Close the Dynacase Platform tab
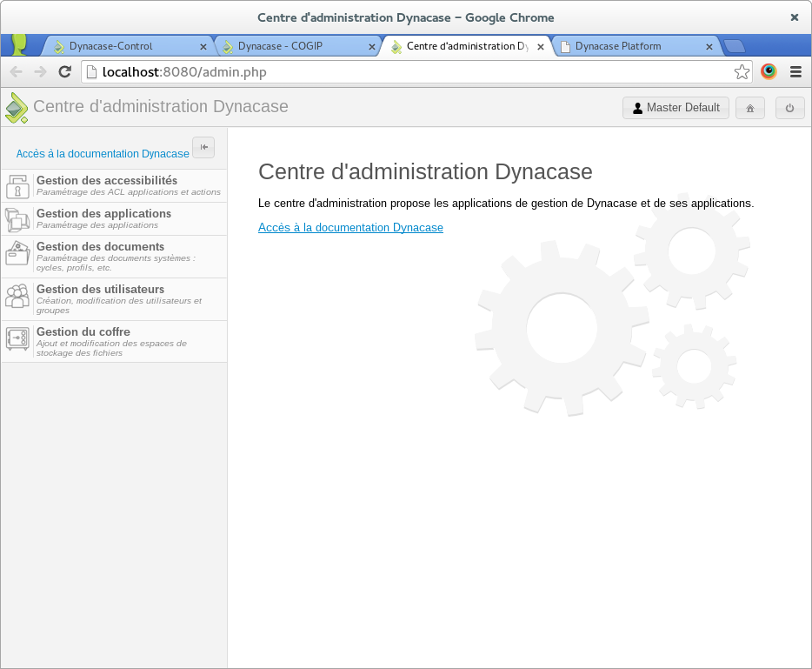 [709, 47]
